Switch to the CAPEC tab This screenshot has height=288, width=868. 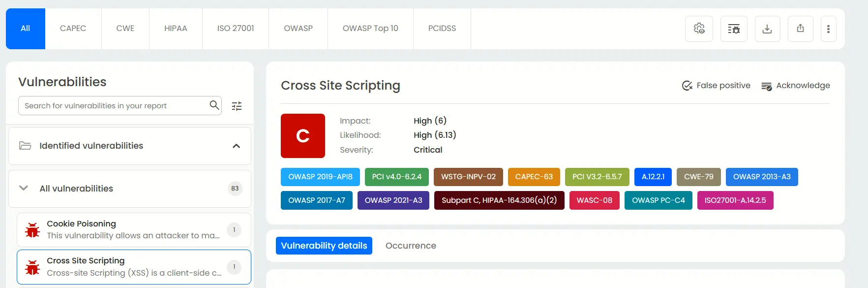(x=73, y=29)
